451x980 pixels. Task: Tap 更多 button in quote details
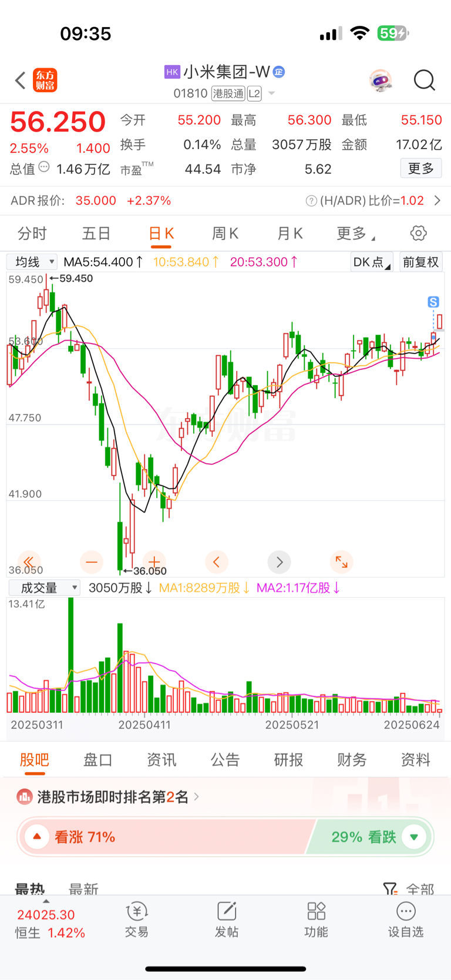tap(421, 169)
